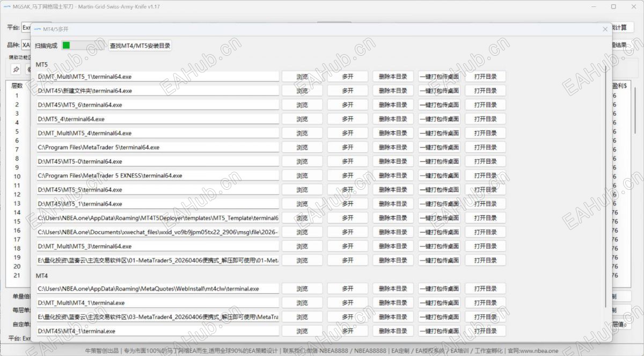Click 多开 for 01-MetaTrader5_20260406便携式 row
This screenshot has height=356, width=644.
348,261
